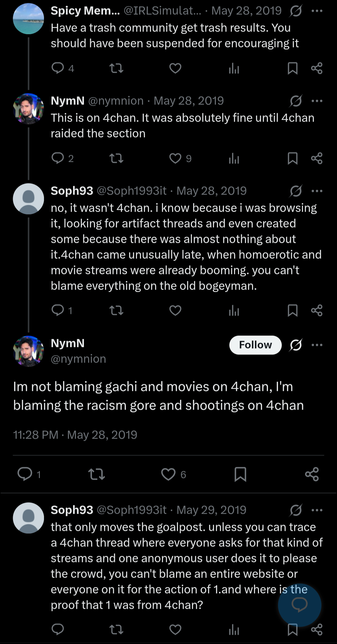Repost NymN's main tweet
337x644 pixels.
click(x=97, y=474)
